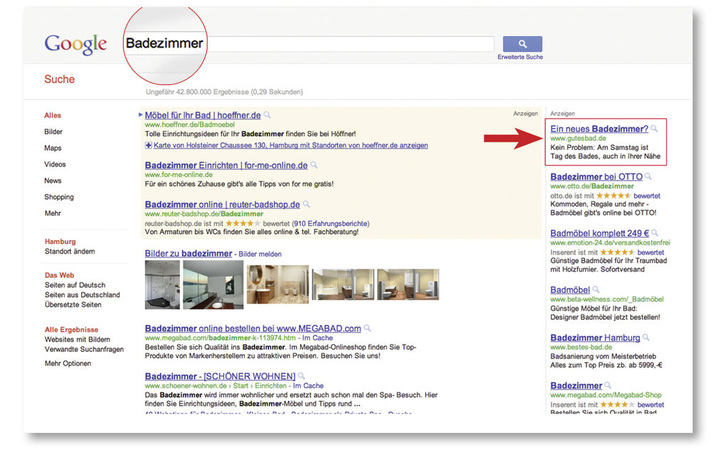Open Badmöbel beta-wellness ad
This screenshot has height=452, width=728.
[570, 290]
